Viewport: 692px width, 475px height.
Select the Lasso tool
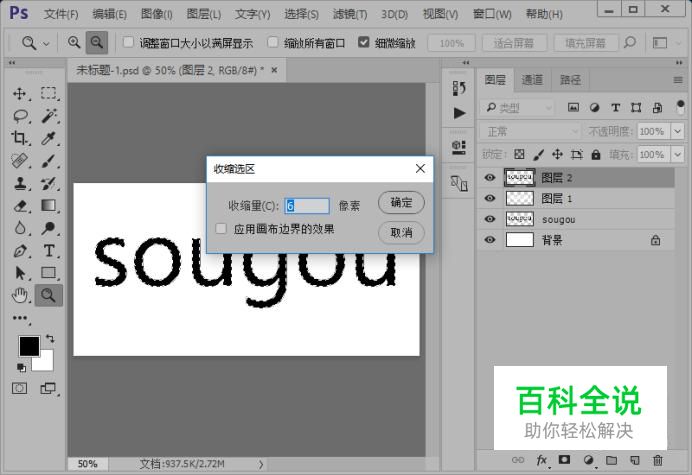[20, 116]
